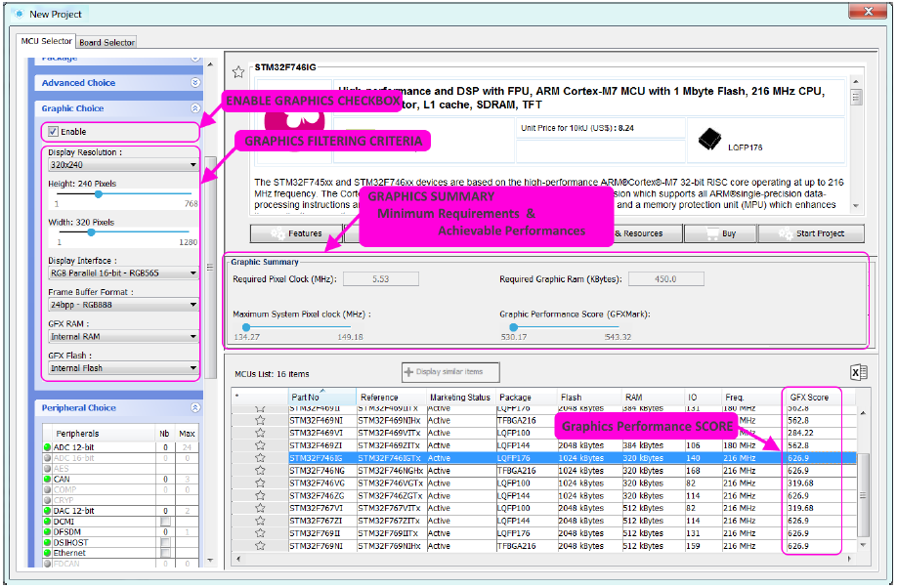897x588 pixels.
Task: Export MCU list with the Excel icon
Action: [859, 373]
